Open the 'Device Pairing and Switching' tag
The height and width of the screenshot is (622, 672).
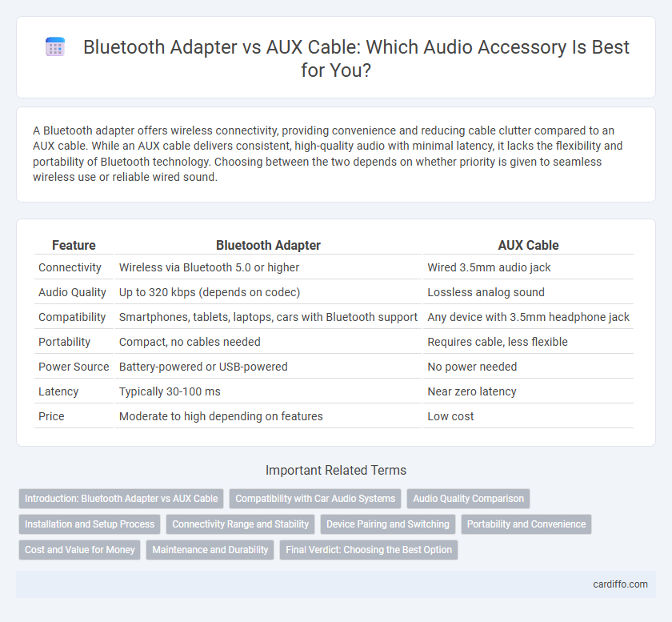[x=388, y=524]
